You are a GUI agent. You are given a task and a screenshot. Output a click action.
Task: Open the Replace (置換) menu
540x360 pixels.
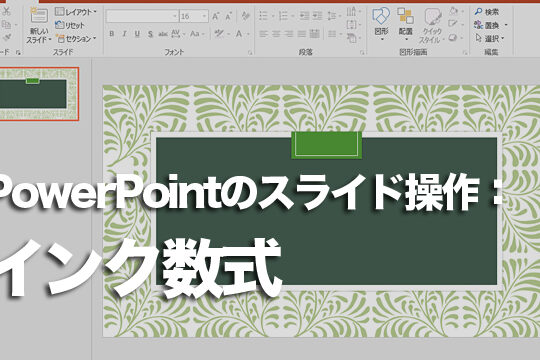pos(490,25)
